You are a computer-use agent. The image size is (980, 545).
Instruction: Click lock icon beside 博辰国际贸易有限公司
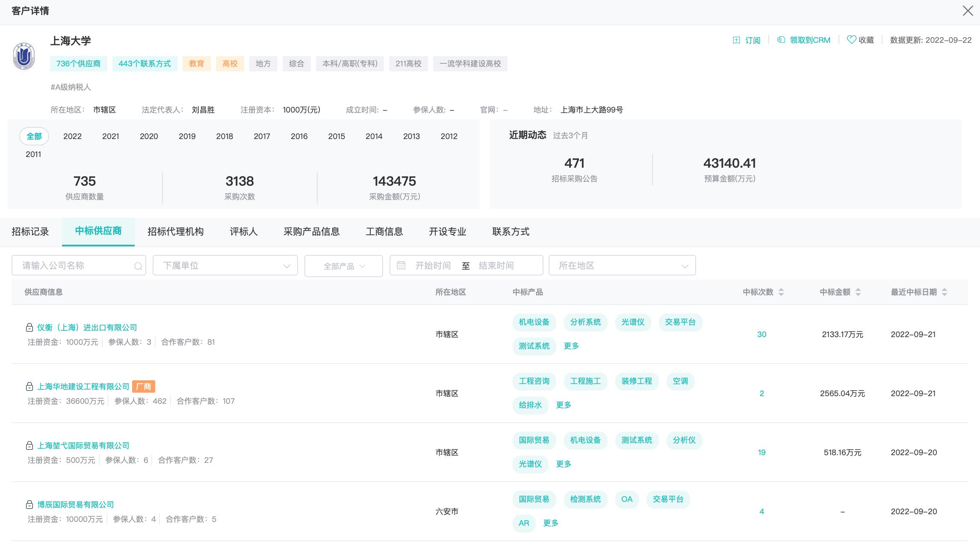pyautogui.click(x=30, y=505)
